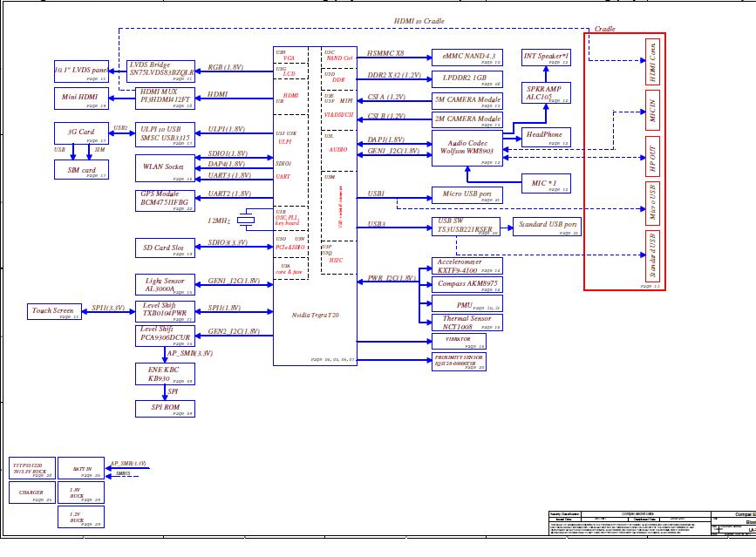Select the "CSI A (1.2V)" signal label
This screenshot has width=756, height=557.
tap(386, 97)
